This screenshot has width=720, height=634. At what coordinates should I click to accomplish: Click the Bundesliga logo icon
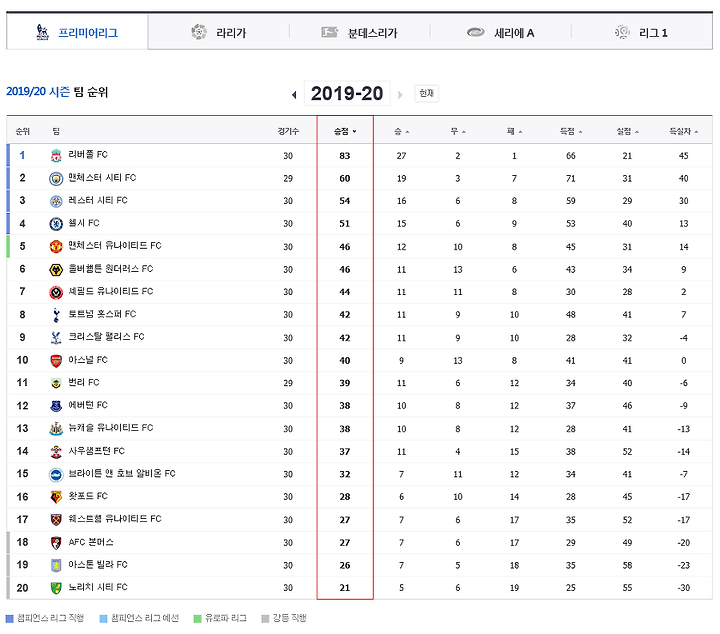pos(329,32)
